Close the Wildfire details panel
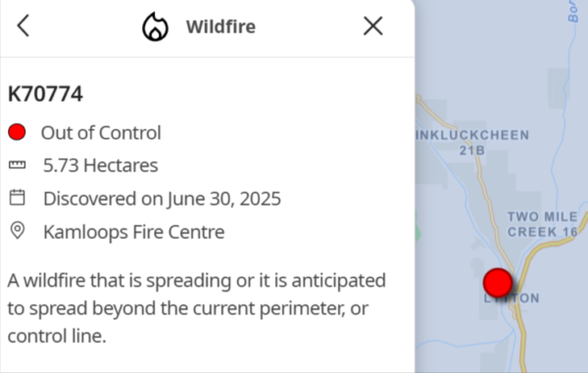This screenshot has width=588, height=373. pyautogui.click(x=373, y=26)
